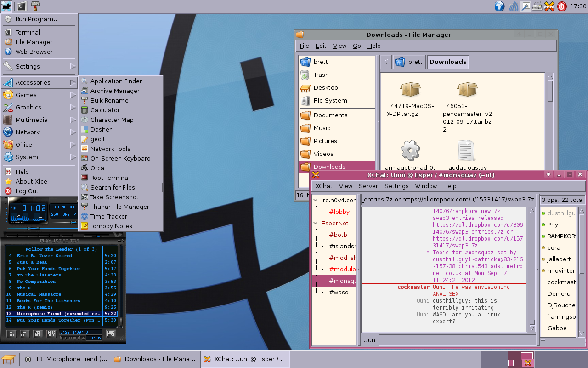Select the 144719-MacOS-X-DP.tar.gz archive icon
588x368 pixels.
410,90
